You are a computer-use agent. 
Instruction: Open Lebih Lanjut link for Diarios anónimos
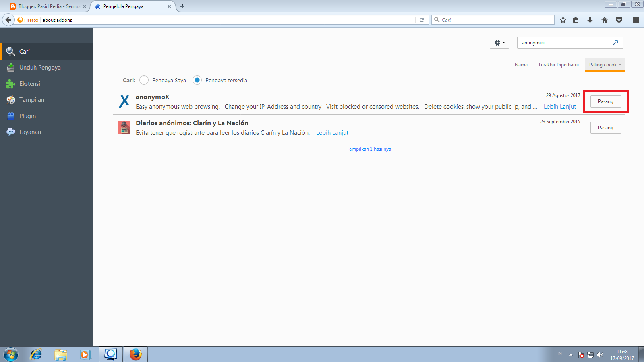click(332, 133)
